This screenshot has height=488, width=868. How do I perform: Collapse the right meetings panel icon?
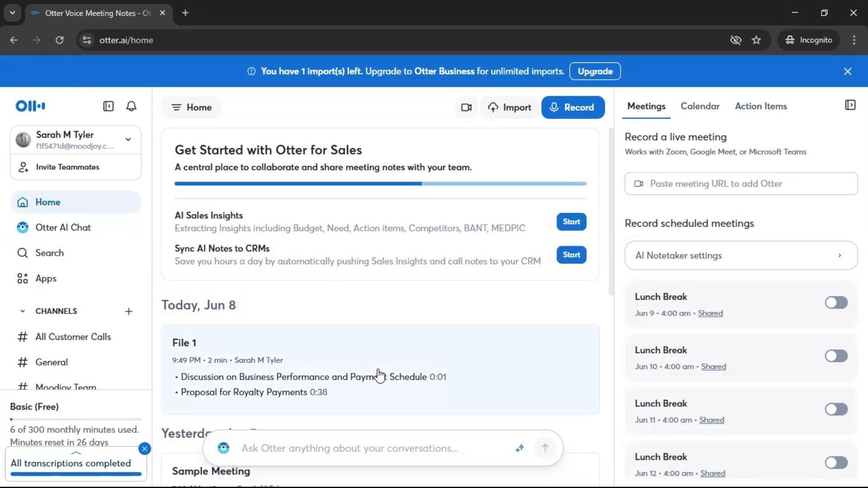pos(850,105)
